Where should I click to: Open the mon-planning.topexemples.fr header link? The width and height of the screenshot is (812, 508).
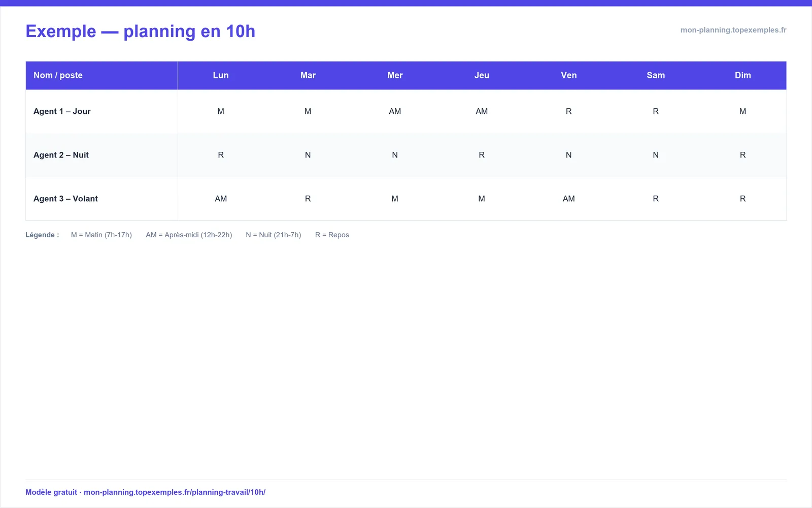733,30
